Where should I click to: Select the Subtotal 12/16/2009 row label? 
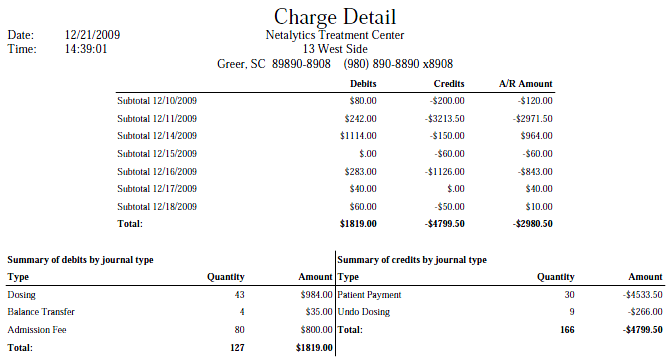click(x=157, y=172)
